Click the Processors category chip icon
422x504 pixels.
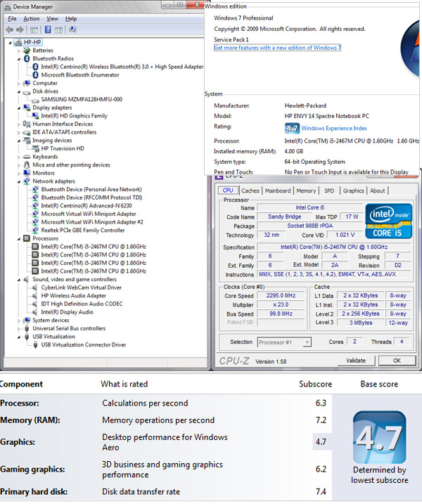pyautogui.click(x=27, y=239)
